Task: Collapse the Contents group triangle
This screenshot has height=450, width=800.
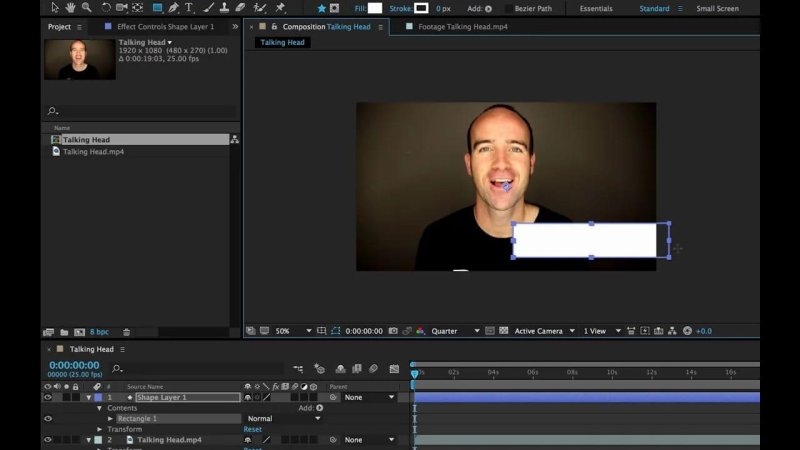Action: pyautogui.click(x=99, y=408)
